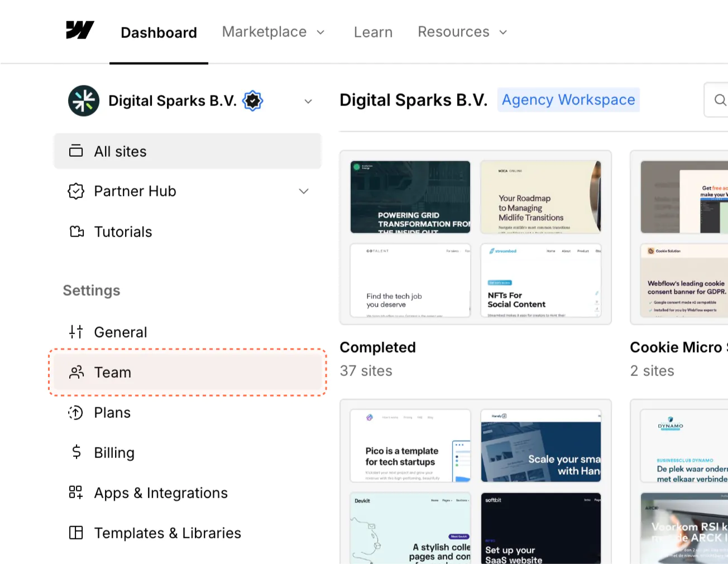The image size is (728, 564).
Task: Select Digital Sparks B.V. in sidebar
Action: point(173,101)
